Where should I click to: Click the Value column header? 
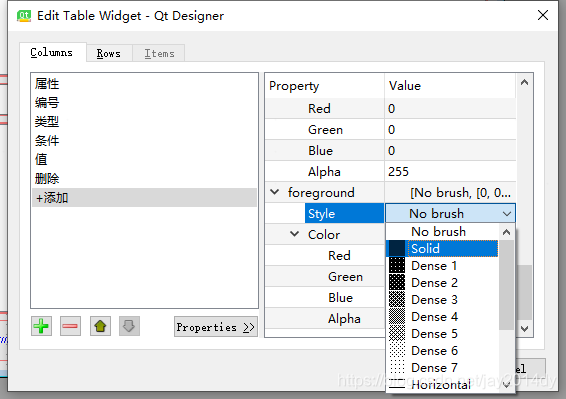[x=450, y=86]
